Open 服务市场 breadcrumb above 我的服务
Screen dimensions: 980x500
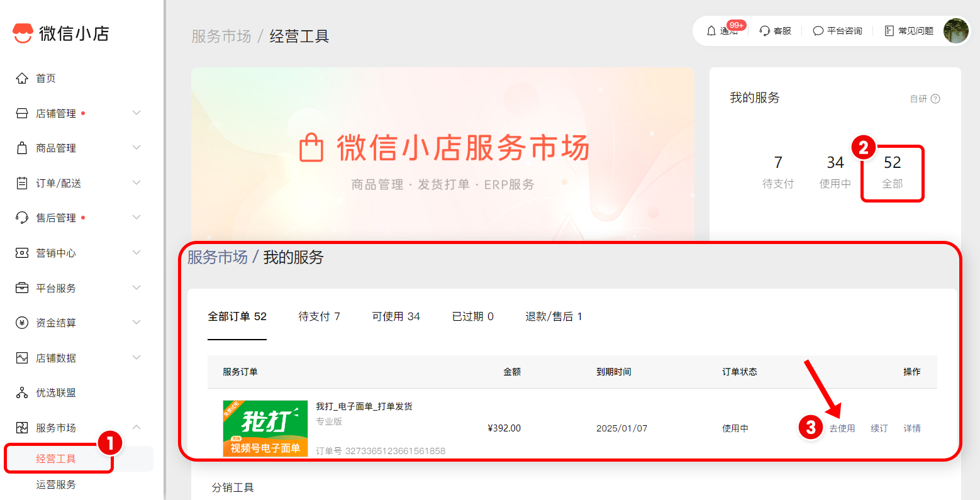(x=218, y=257)
